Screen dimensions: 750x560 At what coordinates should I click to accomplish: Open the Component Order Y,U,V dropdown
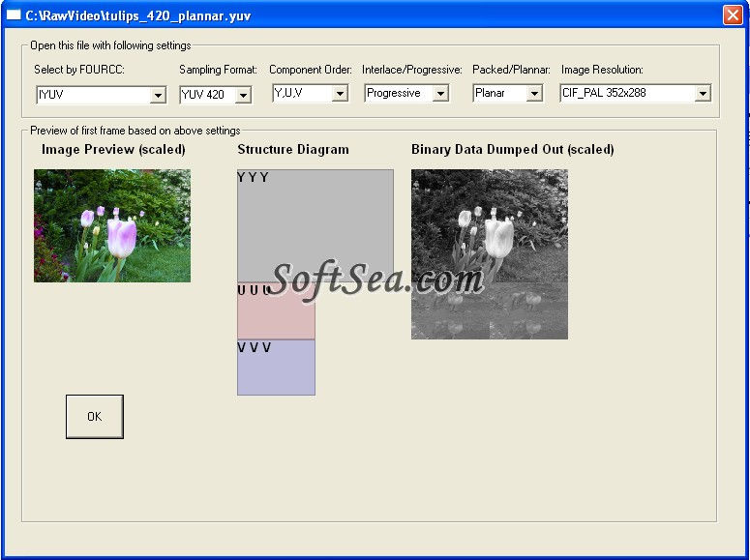point(310,93)
